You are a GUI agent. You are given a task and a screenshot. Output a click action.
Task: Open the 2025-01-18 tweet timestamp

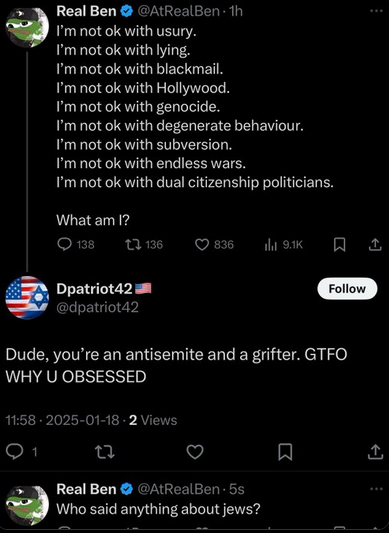(x=82, y=420)
